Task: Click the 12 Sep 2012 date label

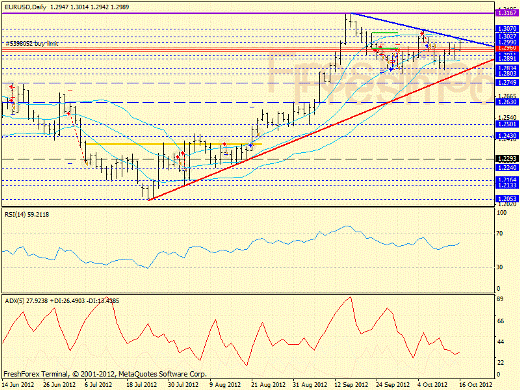Action: (351, 385)
